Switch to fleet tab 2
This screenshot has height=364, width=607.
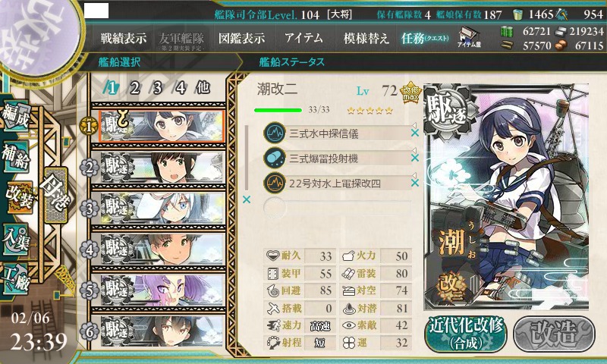pos(135,88)
